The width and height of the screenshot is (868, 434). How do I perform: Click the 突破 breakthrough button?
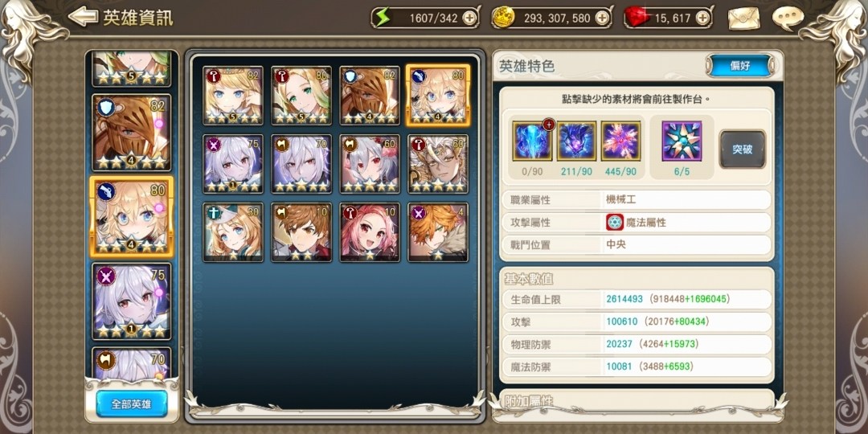[x=743, y=149]
